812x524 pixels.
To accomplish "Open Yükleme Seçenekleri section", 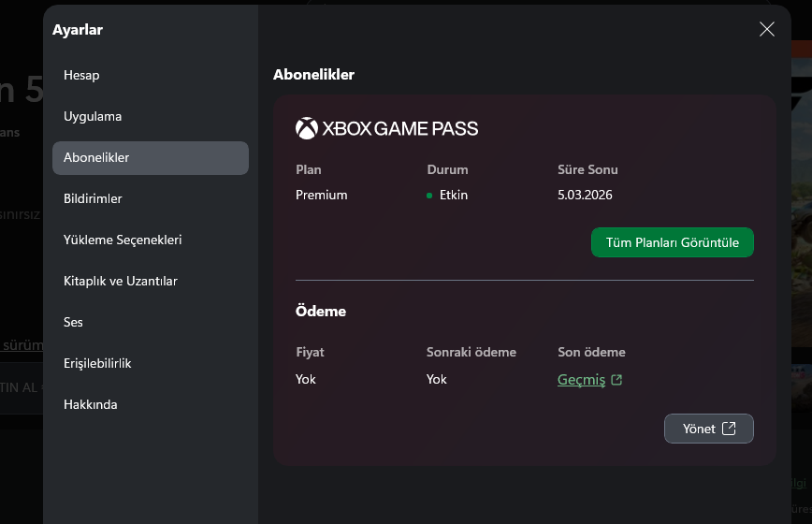I will pos(151,240).
